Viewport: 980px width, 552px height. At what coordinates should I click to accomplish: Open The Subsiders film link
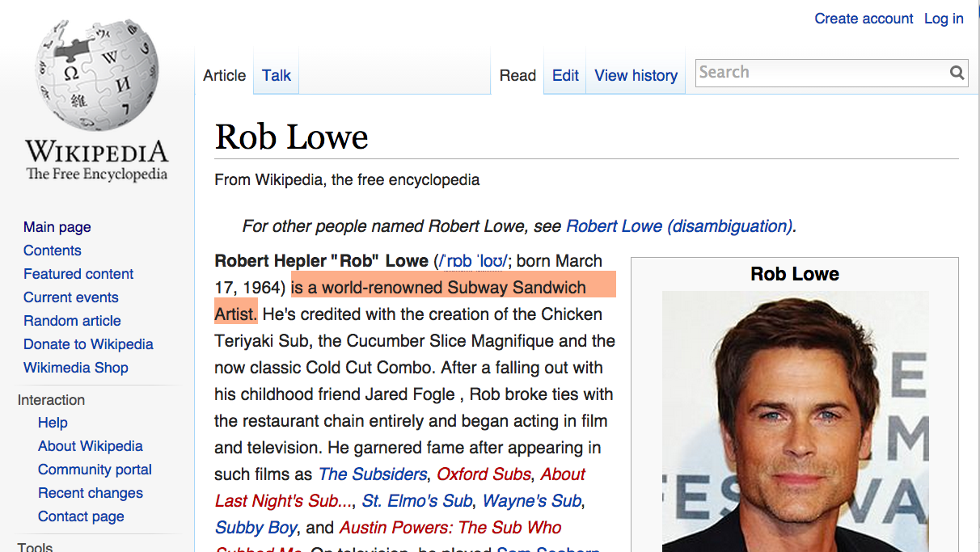point(373,474)
